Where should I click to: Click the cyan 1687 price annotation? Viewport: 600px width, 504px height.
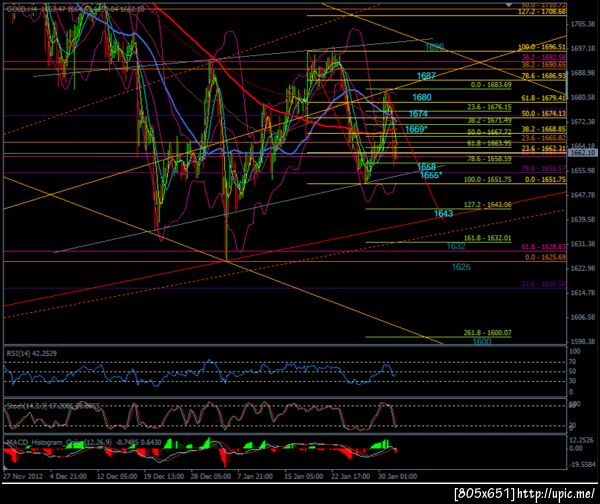click(x=426, y=76)
